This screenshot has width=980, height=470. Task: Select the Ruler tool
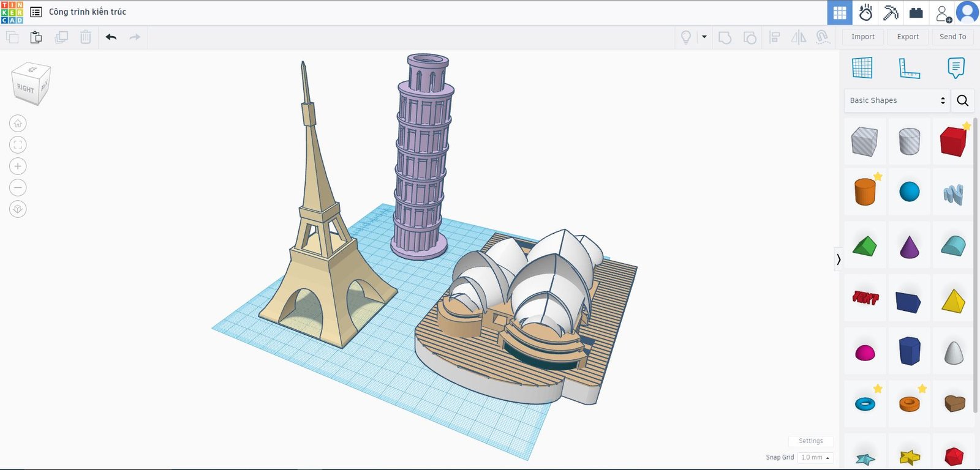pyautogui.click(x=909, y=67)
